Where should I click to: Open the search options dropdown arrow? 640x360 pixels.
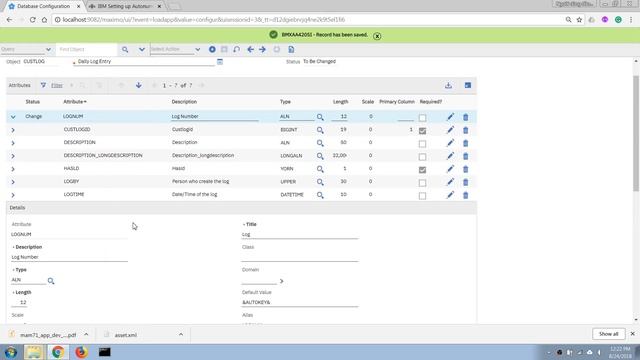pos(142,49)
